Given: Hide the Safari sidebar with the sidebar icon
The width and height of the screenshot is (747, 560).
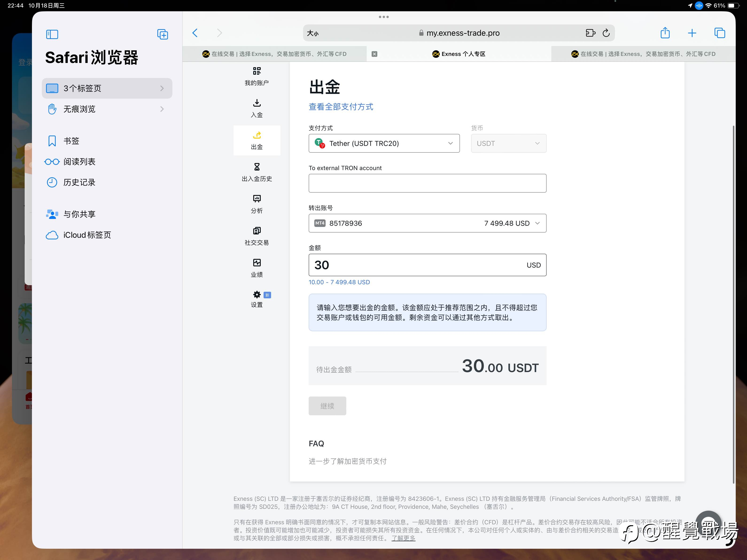Looking at the screenshot, I should [52, 34].
